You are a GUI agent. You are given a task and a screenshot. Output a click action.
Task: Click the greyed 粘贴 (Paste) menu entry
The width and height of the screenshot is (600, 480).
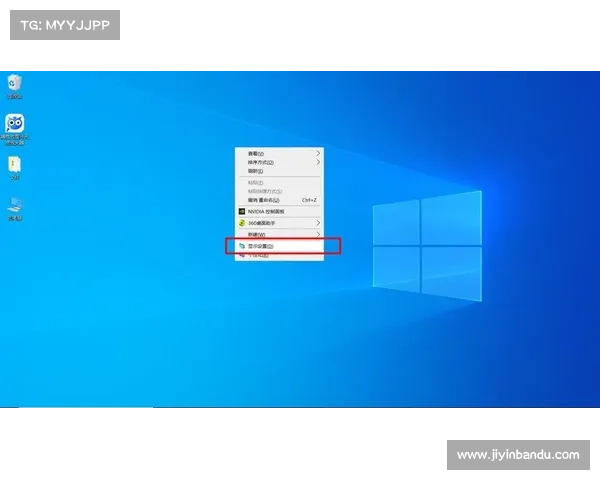[x=279, y=183]
